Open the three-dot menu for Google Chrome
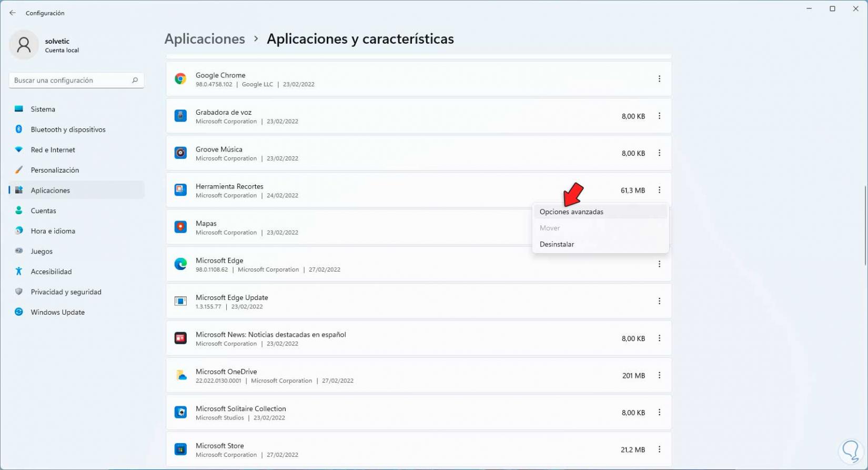 pos(659,79)
